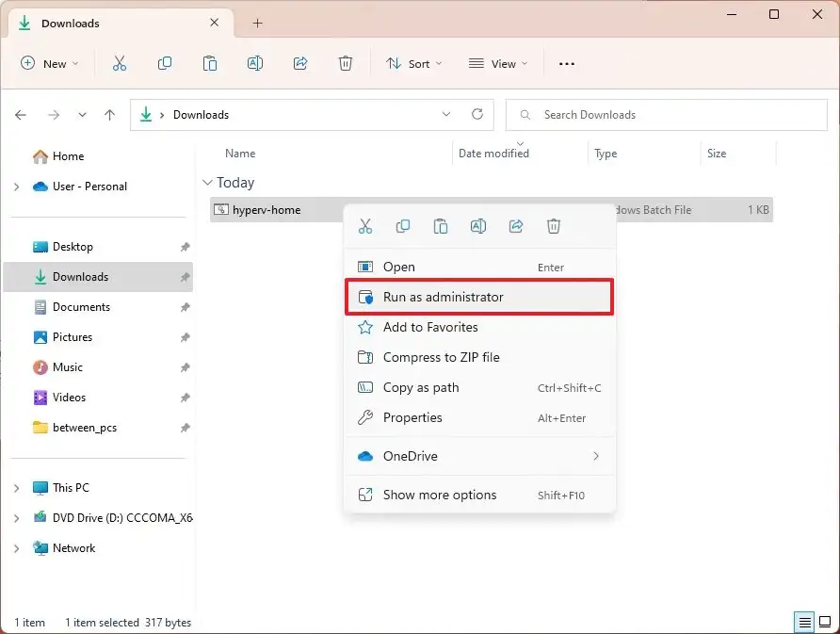This screenshot has width=840, height=634.
Task: Click the New button on the toolbar
Action: (x=49, y=63)
